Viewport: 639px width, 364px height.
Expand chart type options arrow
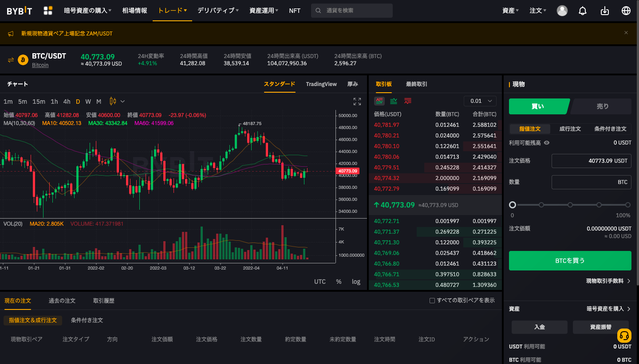[x=122, y=102]
